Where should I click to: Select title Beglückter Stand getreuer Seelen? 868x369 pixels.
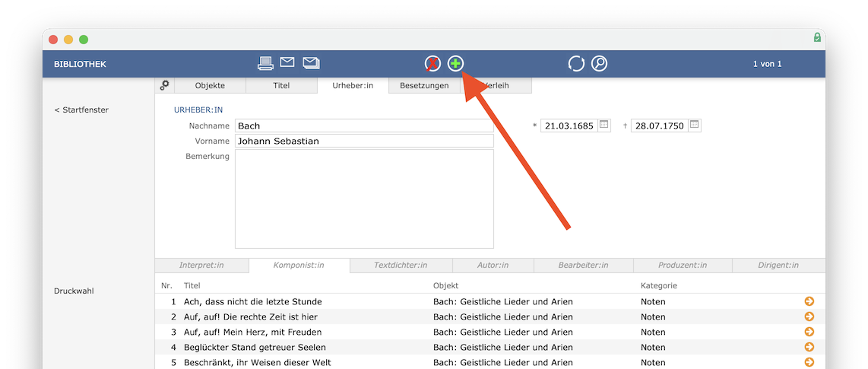255,348
